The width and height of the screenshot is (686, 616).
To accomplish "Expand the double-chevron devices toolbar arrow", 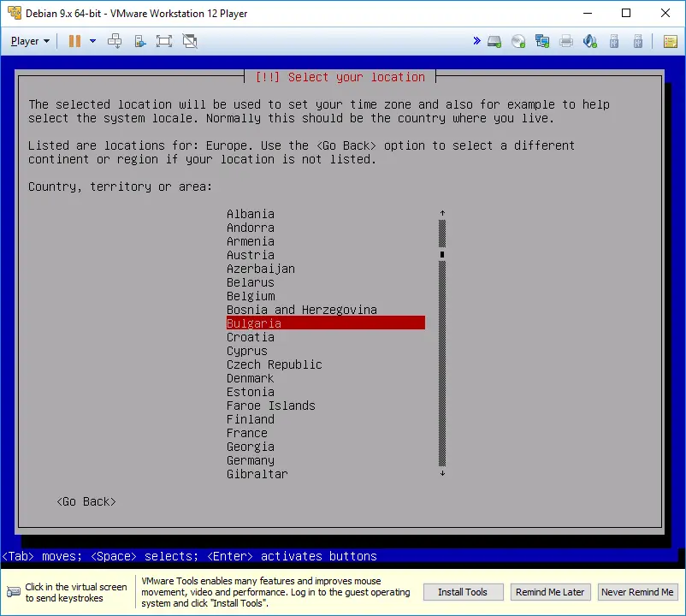I will [476, 41].
